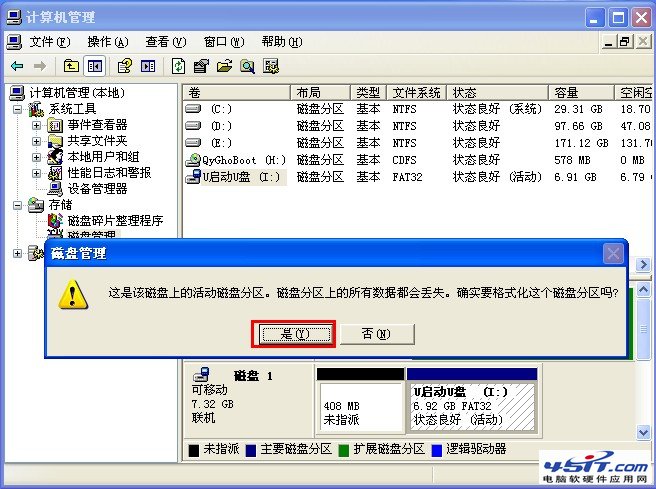Select 设备管理器 in the tree
The image size is (656, 489).
97,188
